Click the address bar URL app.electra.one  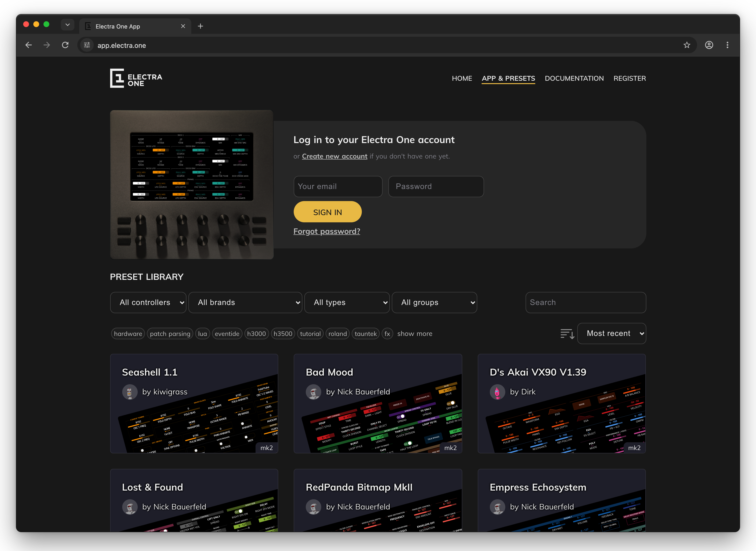point(122,45)
